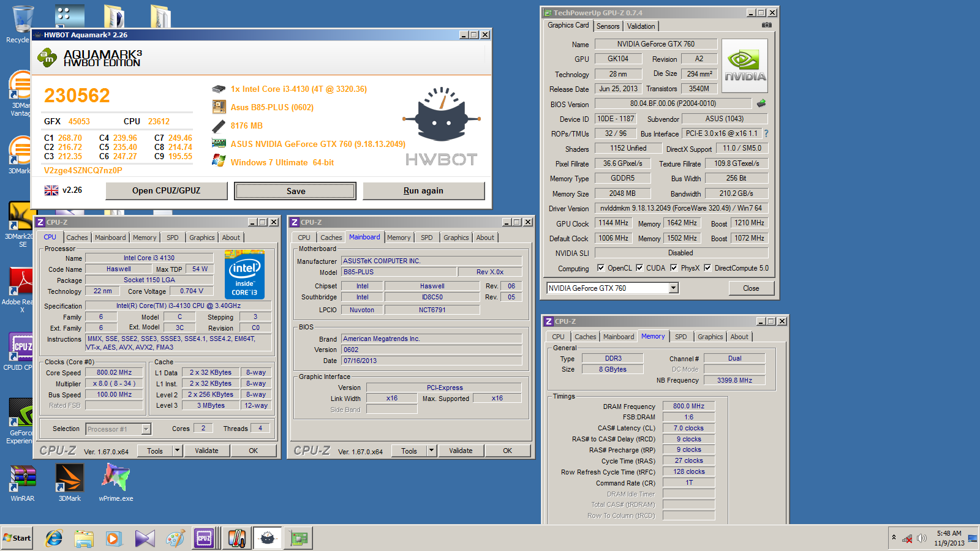Image resolution: width=980 pixels, height=551 pixels.
Task: Click the BIOS version save chip icon in GPU-Z
Action: pyautogui.click(x=761, y=103)
